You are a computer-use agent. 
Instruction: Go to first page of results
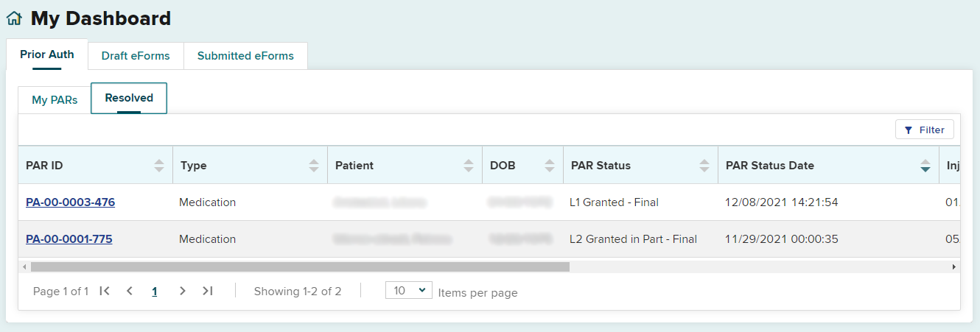pos(105,292)
